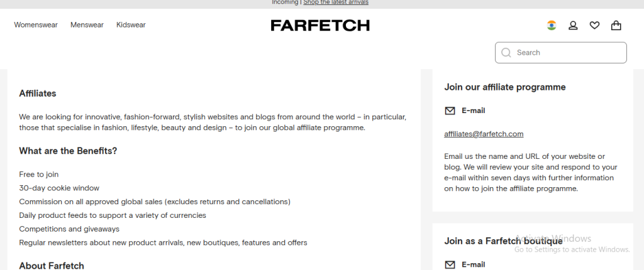Open the account profile icon
The width and height of the screenshot is (644, 270).
pyautogui.click(x=573, y=26)
